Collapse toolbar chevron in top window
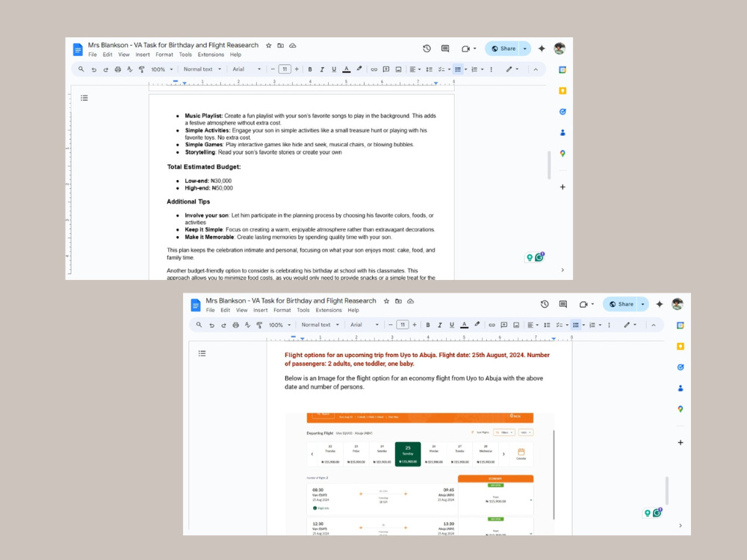This screenshot has height=560, width=747. (x=536, y=69)
